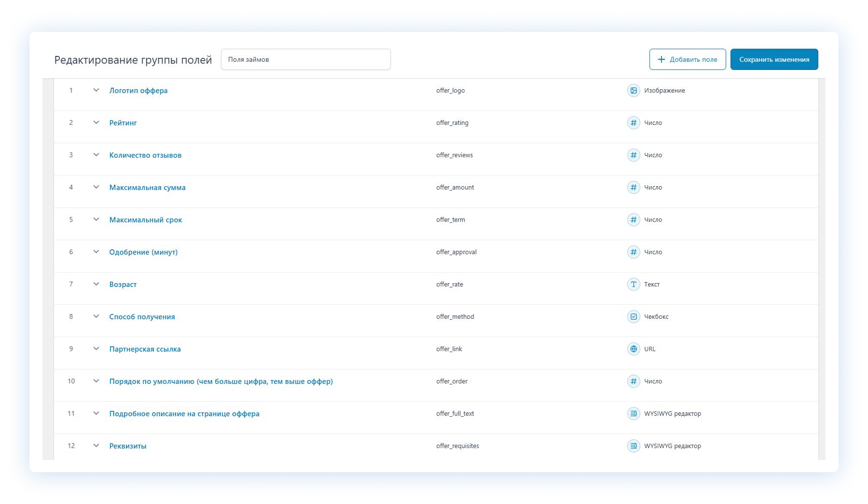
Task: Expand the Рейтинг field chevron
Action: 96,123
